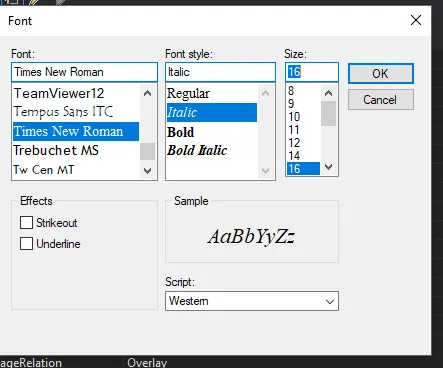Choose Bold font style
443x368 pixels.
click(x=212, y=132)
